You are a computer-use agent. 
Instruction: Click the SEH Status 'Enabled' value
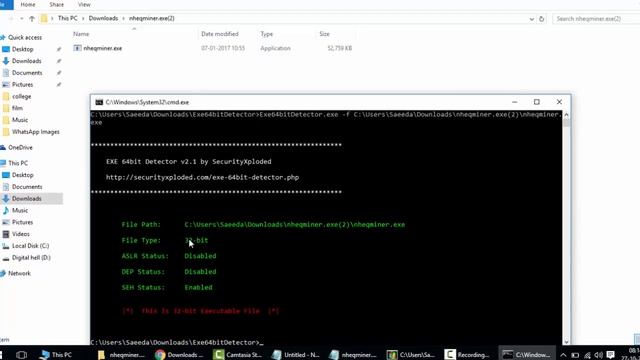click(x=198, y=287)
